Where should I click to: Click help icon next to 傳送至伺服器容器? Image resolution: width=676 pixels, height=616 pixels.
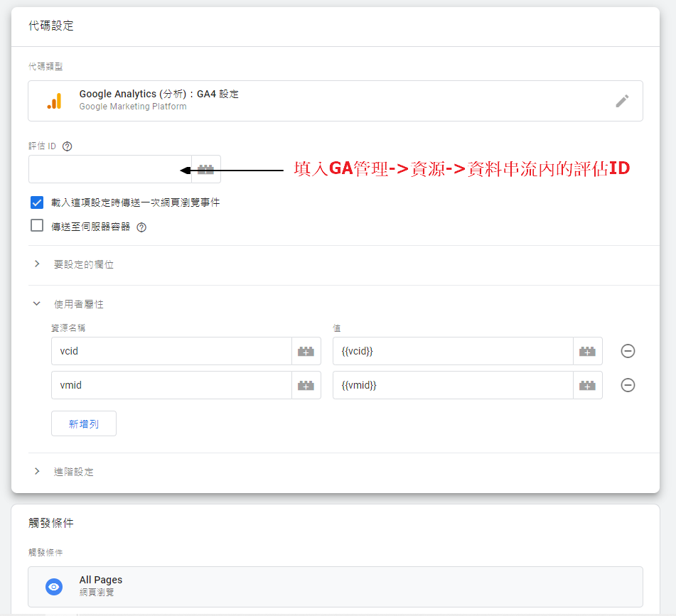pos(141,227)
